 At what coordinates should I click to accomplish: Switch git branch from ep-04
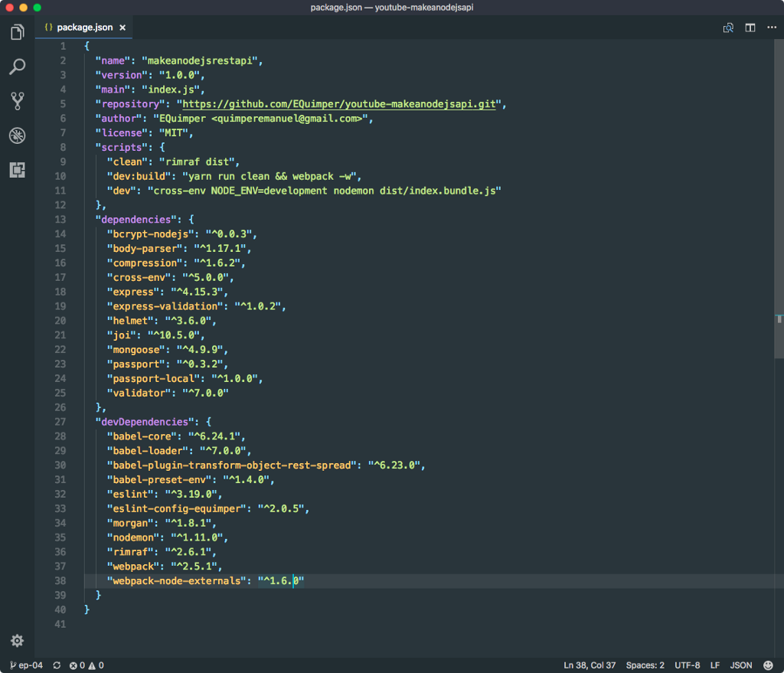coord(26,665)
